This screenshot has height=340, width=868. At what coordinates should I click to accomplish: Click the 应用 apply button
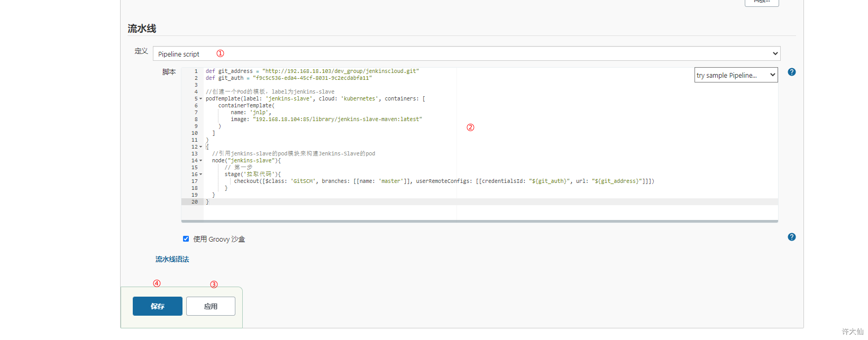[211, 306]
